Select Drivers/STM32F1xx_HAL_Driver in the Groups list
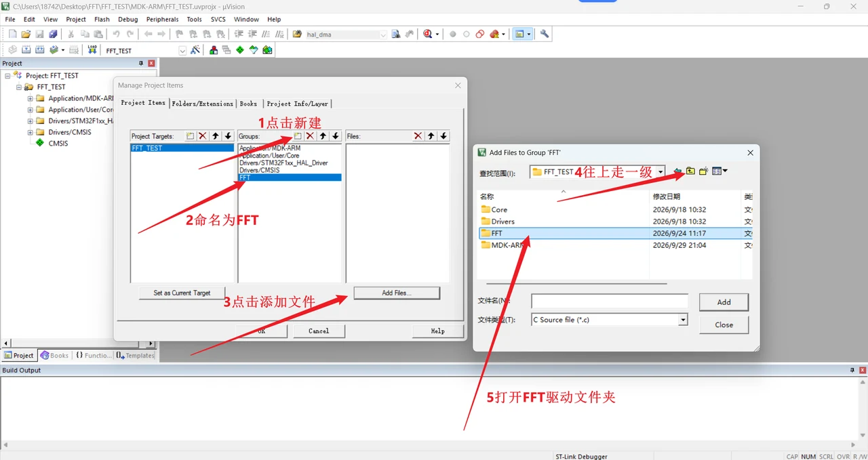 (283, 163)
